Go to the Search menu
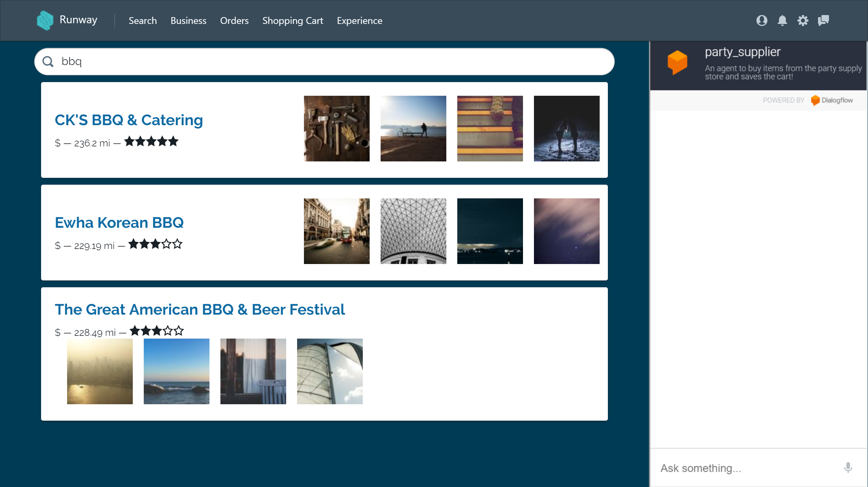This screenshot has height=487, width=868. (142, 21)
